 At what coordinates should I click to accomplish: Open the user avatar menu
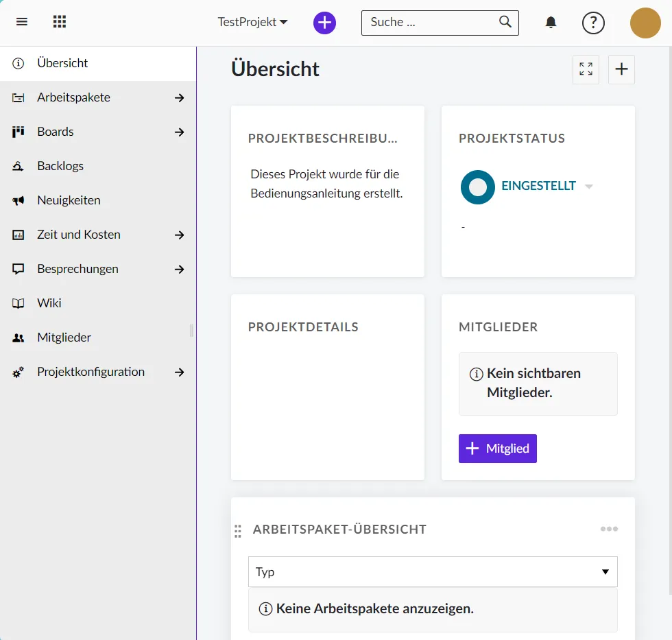pyautogui.click(x=645, y=23)
